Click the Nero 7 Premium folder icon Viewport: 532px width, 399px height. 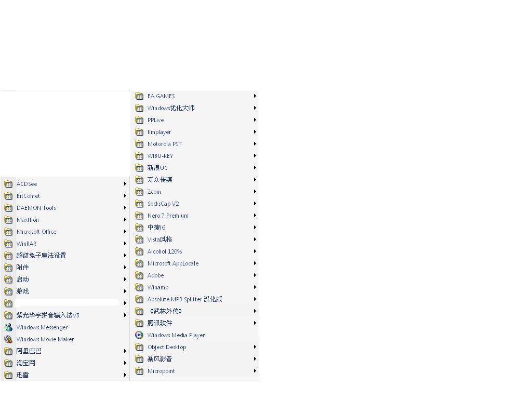(139, 216)
